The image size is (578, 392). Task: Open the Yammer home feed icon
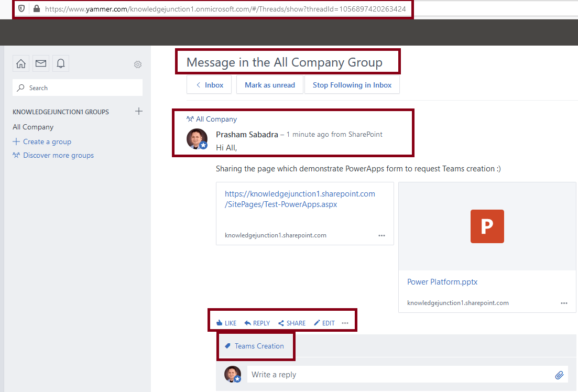pos(20,63)
